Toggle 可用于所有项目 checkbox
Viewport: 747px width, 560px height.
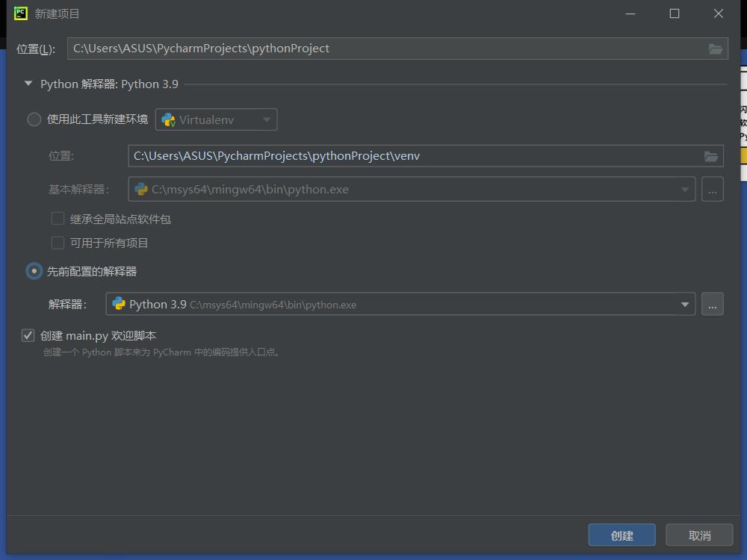[58, 243]
